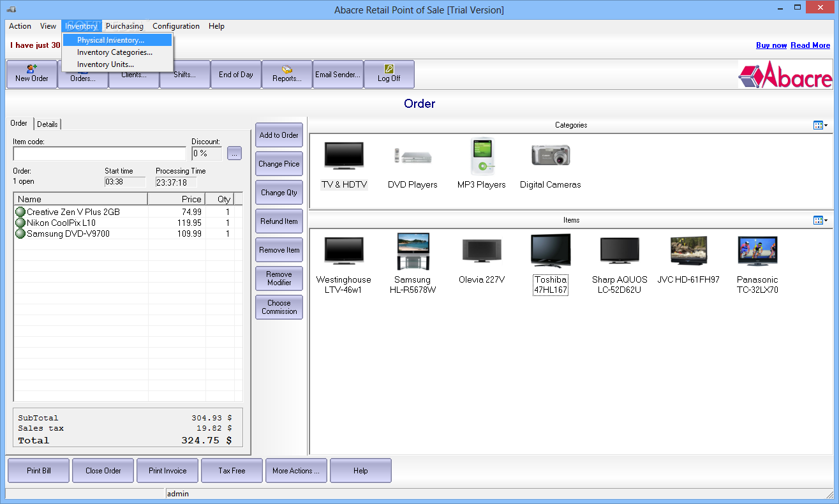Open the Configuration menu

tap(176, 26)
